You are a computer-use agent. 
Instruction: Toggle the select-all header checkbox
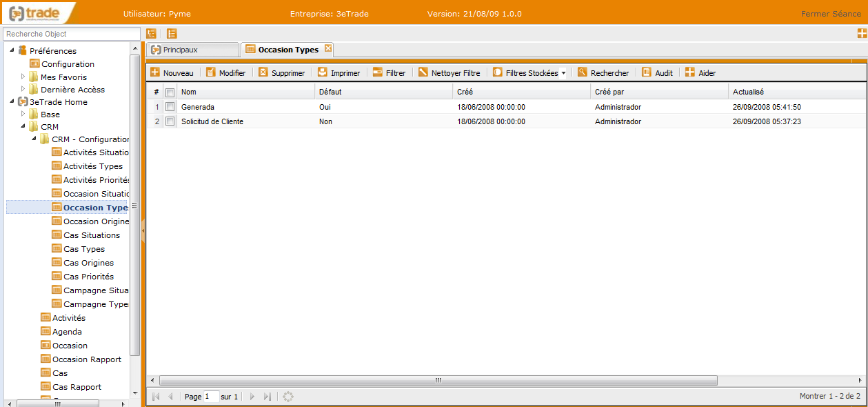170,92
